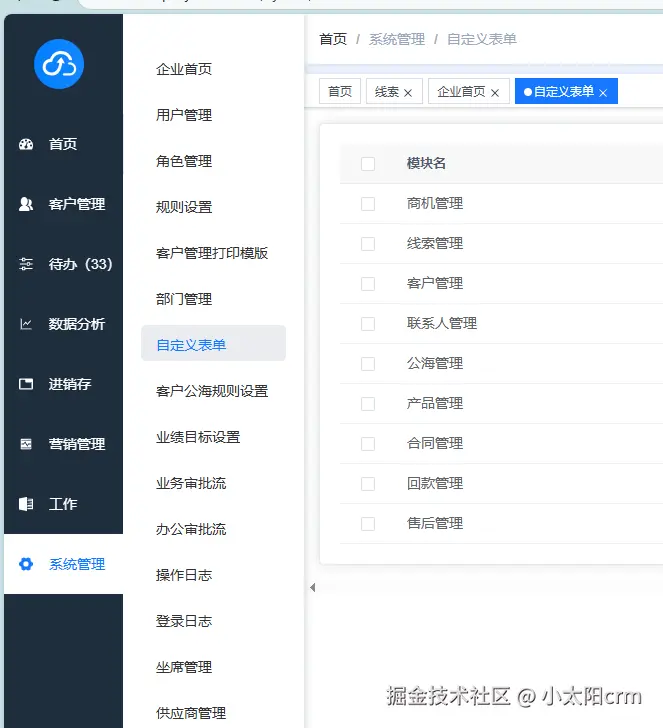Open 业绩目标设置 in the submenu
The image size is (663, 728).
click(x=198, y=437)
